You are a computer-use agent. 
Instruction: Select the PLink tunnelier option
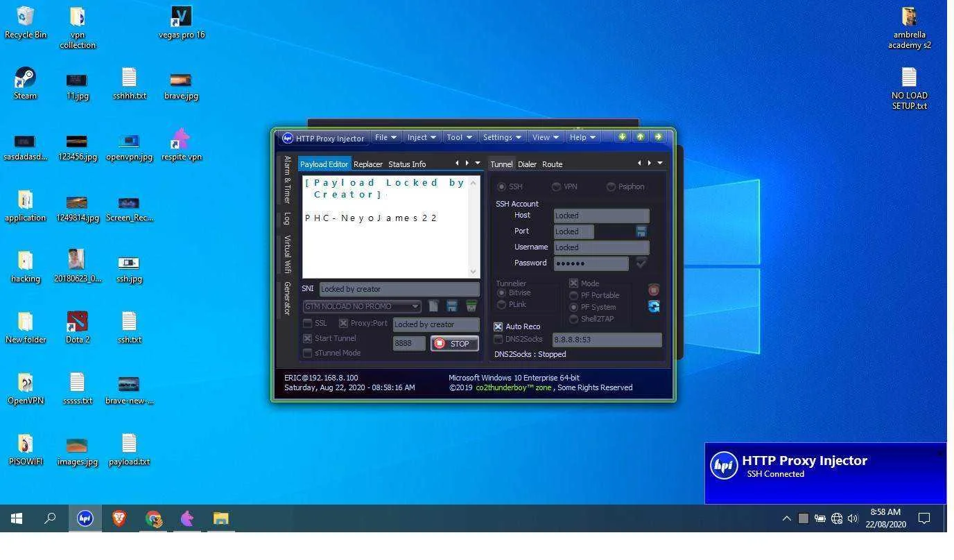pos(501,304)
